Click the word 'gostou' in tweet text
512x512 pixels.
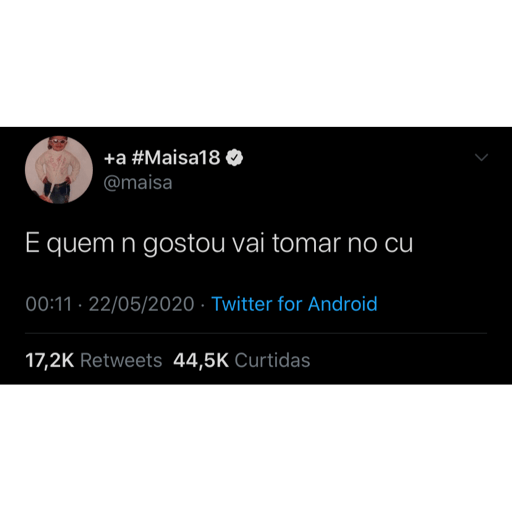[x=184, y=245]
